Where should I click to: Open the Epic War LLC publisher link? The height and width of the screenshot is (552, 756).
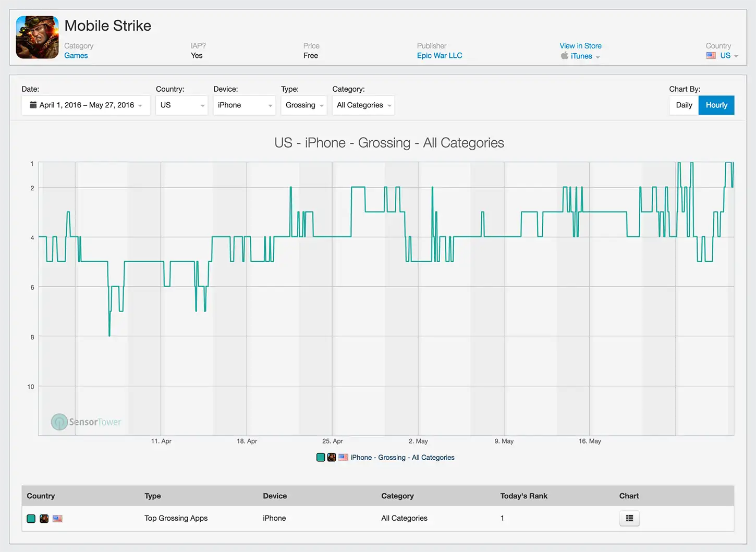[440, 56]
